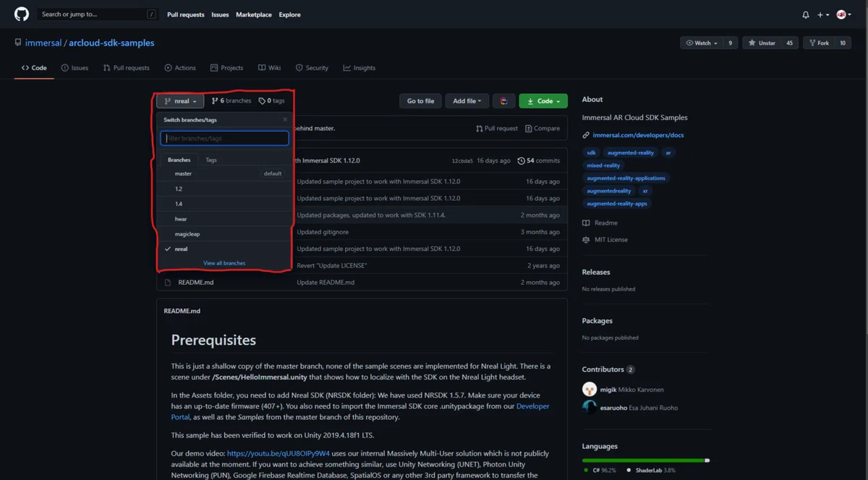Viewport: 868px width, 480px height.
Task: Select the Insights repository tab
Action: point(359,68)
